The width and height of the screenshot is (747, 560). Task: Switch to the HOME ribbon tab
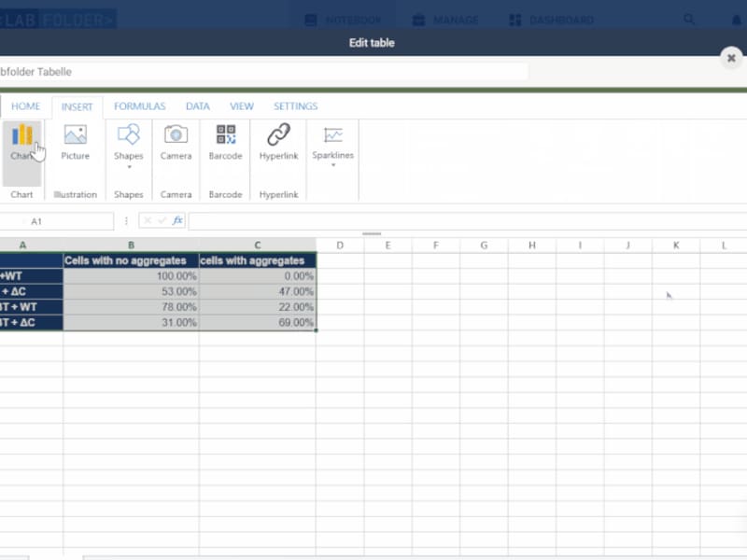[x=26, y=106]
